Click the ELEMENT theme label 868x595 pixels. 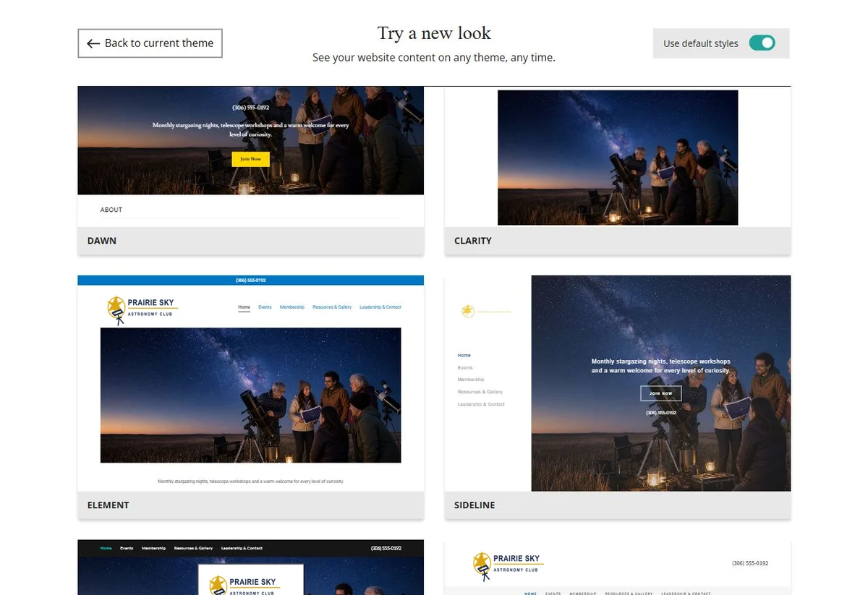(109, 505)
